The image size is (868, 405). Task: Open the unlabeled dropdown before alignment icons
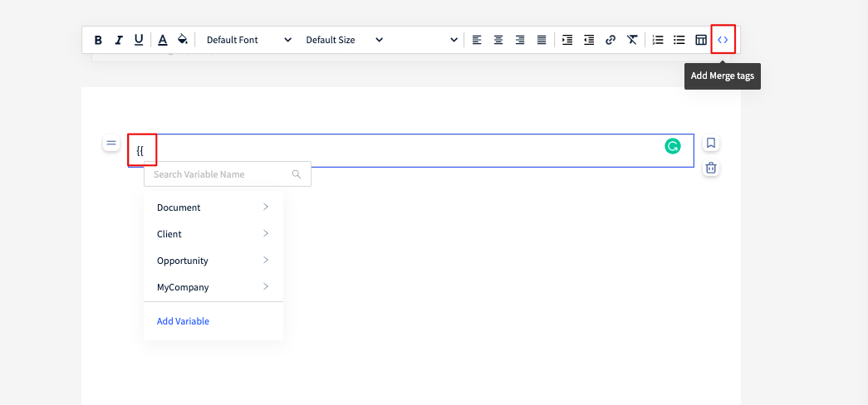(454, 40)
